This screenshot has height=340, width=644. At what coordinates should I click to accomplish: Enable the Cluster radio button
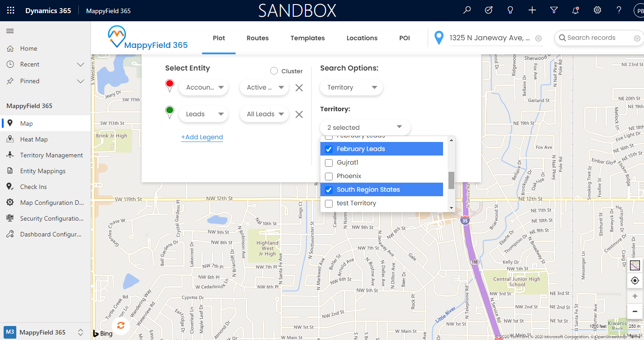(x=274, y=71)
